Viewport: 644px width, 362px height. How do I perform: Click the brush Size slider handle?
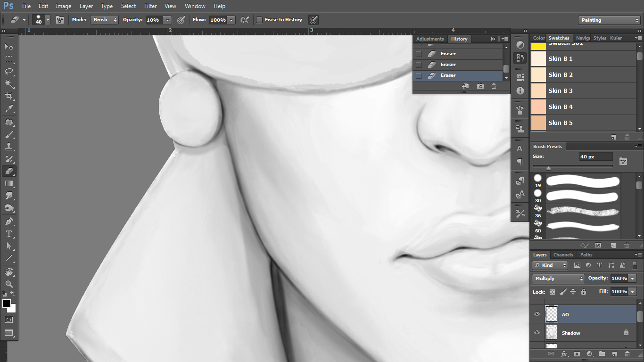tap(548, 168)
